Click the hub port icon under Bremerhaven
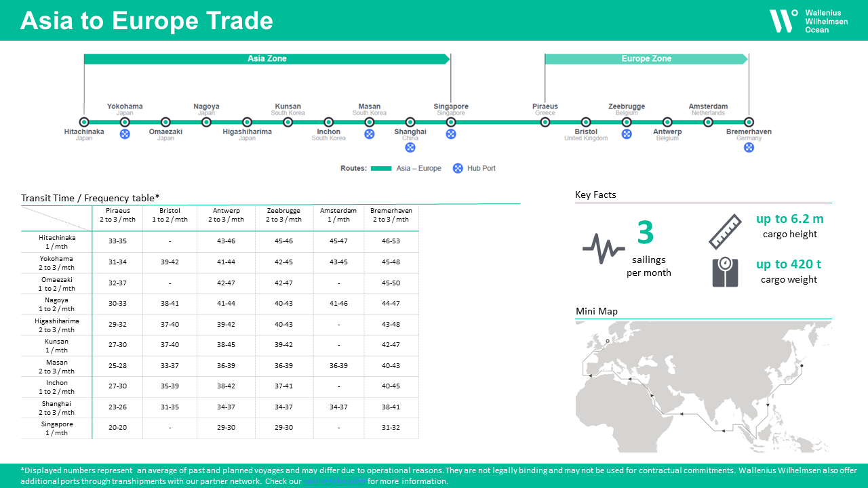The image size is (868, 488). tap(749, 147)
